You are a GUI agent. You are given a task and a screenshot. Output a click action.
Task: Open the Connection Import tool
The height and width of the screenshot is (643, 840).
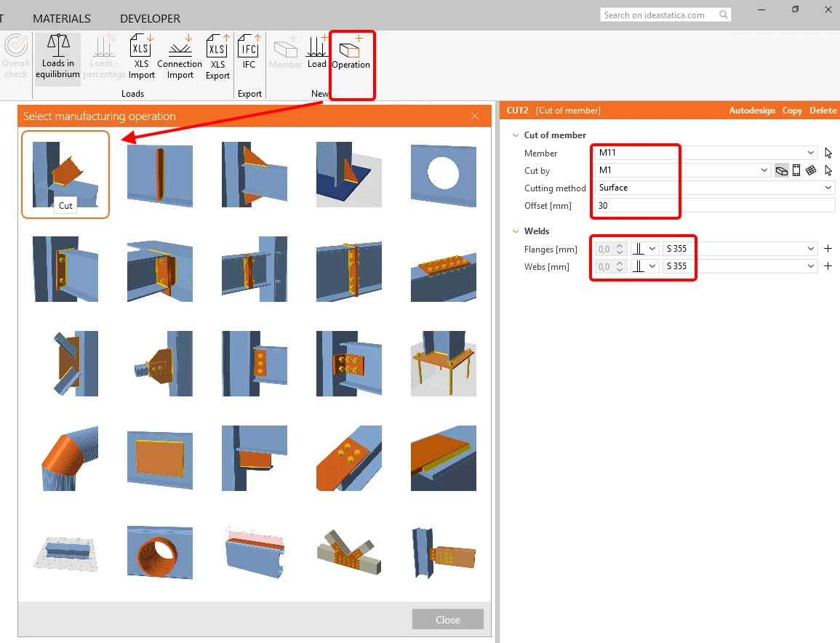[180, 57]
